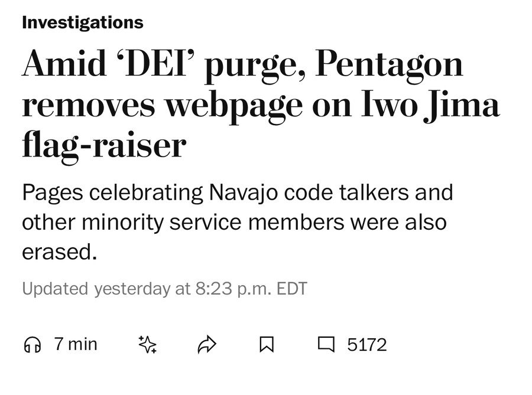Bookmark this article for later

tap(267, 344)
